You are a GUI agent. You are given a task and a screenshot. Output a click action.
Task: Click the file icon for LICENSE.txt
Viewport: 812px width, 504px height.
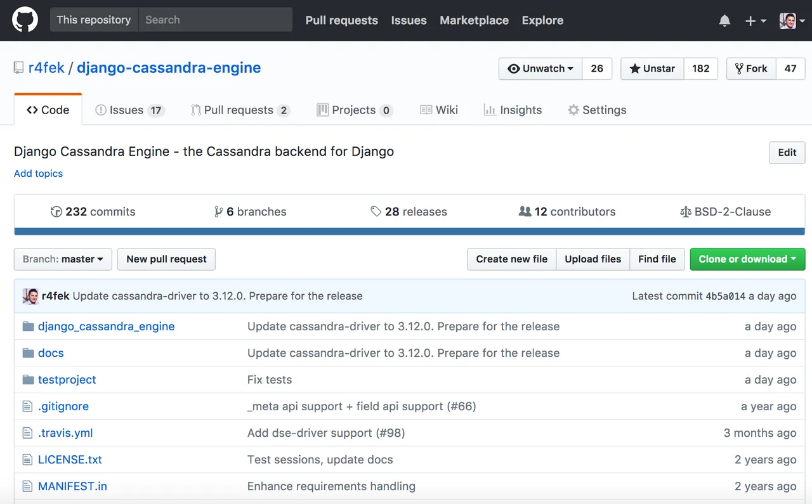pyautogui.click(x=27, y=460)
